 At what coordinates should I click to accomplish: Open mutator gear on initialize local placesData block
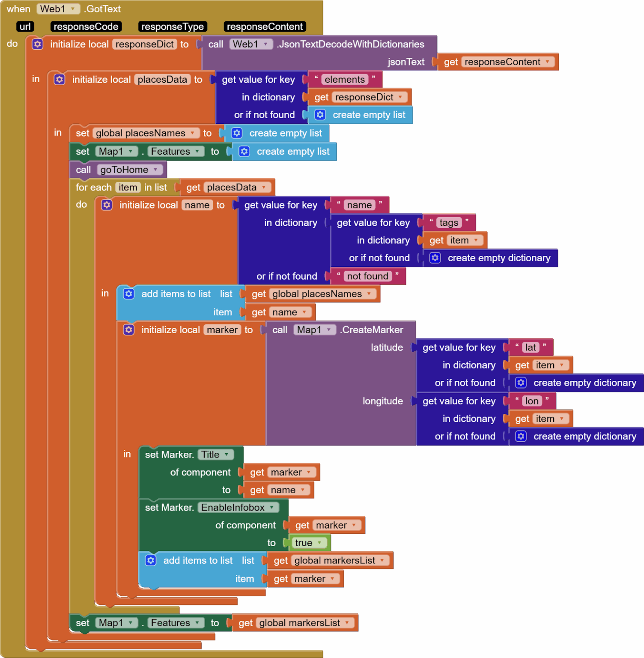pos(60,79)
